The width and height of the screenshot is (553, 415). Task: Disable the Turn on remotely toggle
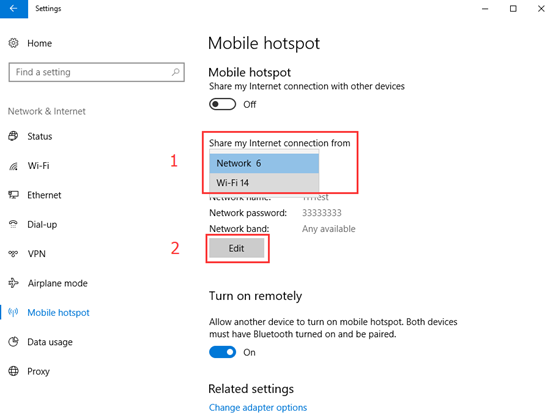pyautogui.click(x=223, y=352)
